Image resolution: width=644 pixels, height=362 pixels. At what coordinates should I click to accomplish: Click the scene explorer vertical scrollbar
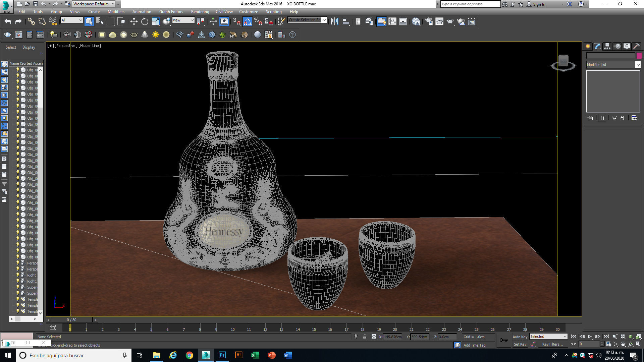coord(40,191)
